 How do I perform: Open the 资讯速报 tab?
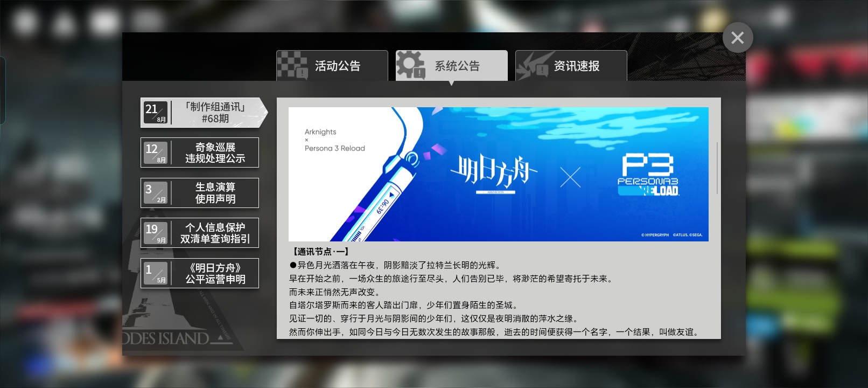click(571, 66)
